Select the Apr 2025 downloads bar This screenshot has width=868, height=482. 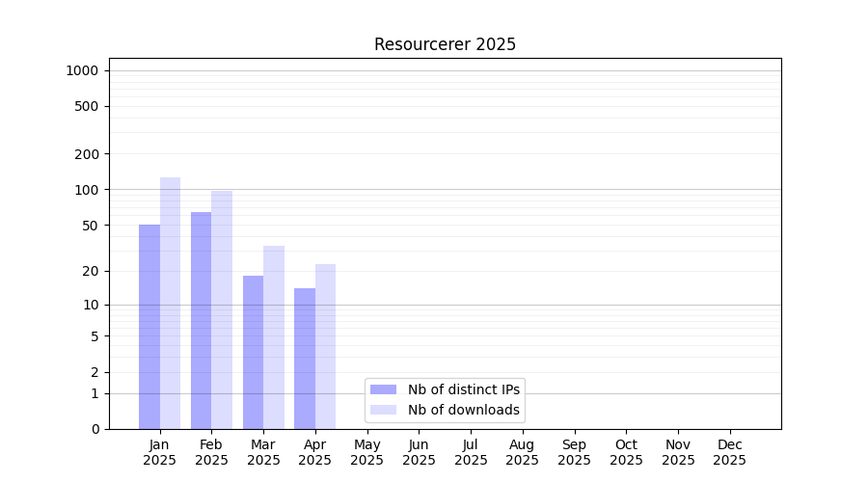pos(326,347)
